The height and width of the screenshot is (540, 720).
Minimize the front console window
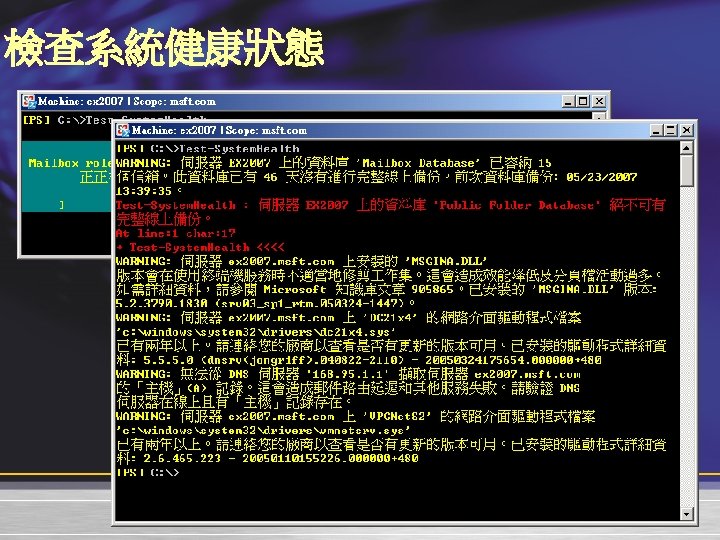click(x=657, y=130)
